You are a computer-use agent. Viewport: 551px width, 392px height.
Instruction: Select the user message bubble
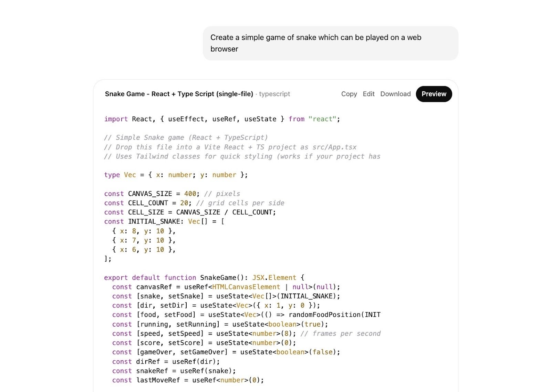[x=331, y=42]
